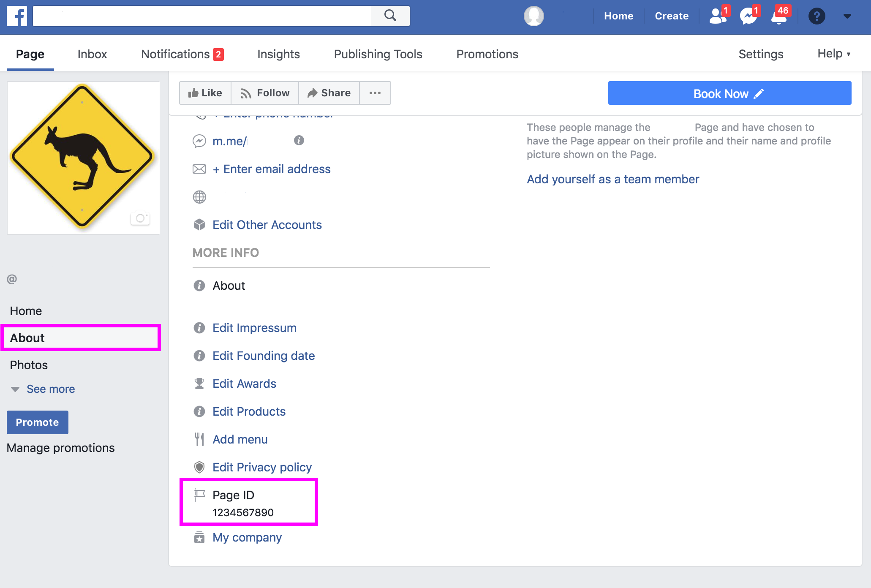Switch to the Page tab
This screenshot has width=871, height=588.
(x=30, y=54)
